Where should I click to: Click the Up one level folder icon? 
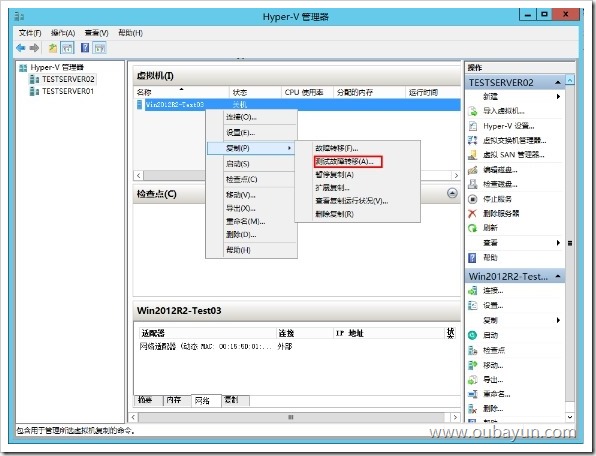pos(53,48)
